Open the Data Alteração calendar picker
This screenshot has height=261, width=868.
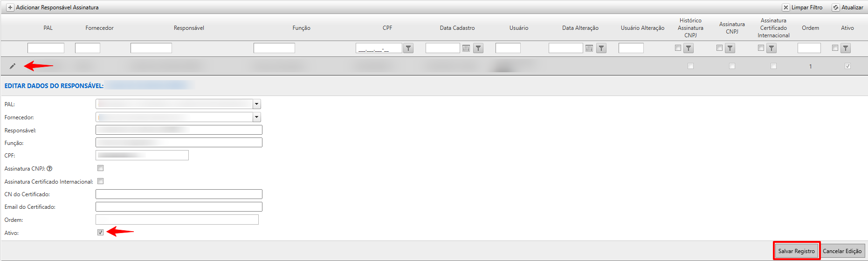(x=589, y=48)
